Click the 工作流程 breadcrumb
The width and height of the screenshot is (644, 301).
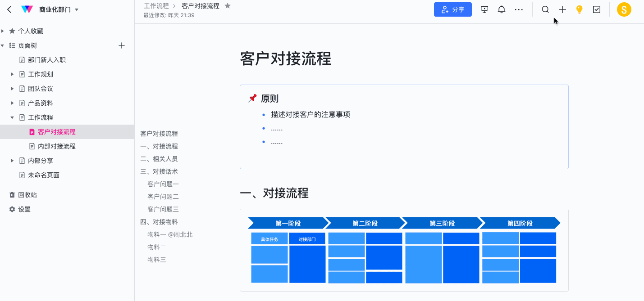pyautogui.click(x=156, y=6)
